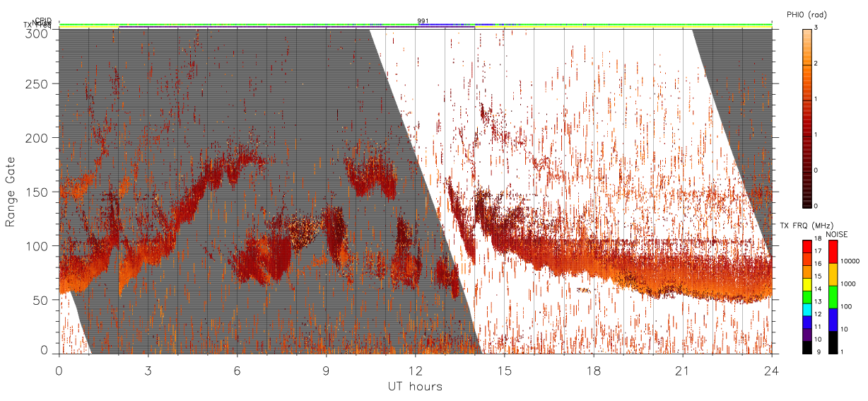Image resolution: width=868 pixels, height=401 pixels.
Task: Pick the blue swatch in the TX FRQ legend
Action: (807, 322)
